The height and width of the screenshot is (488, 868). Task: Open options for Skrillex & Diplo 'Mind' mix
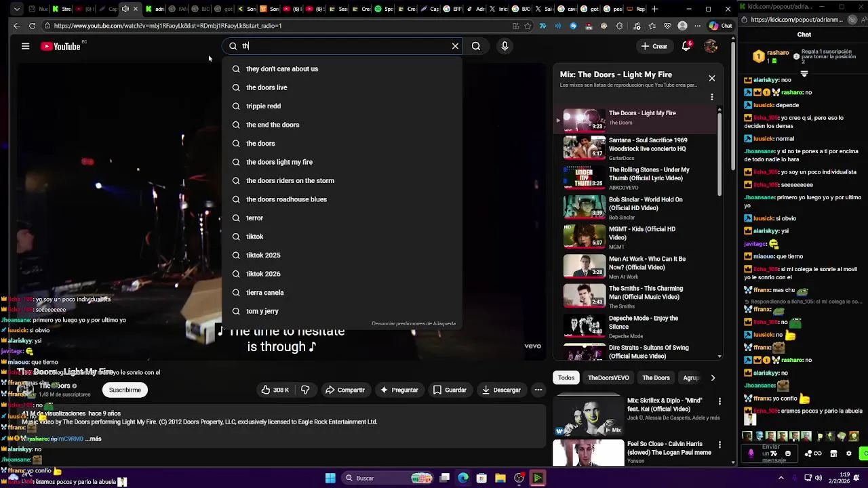(x=719, y=401)
